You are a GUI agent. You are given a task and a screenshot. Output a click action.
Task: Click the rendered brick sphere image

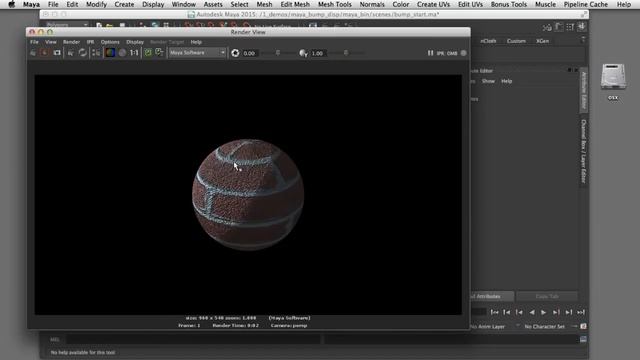[x=248, y=194]
